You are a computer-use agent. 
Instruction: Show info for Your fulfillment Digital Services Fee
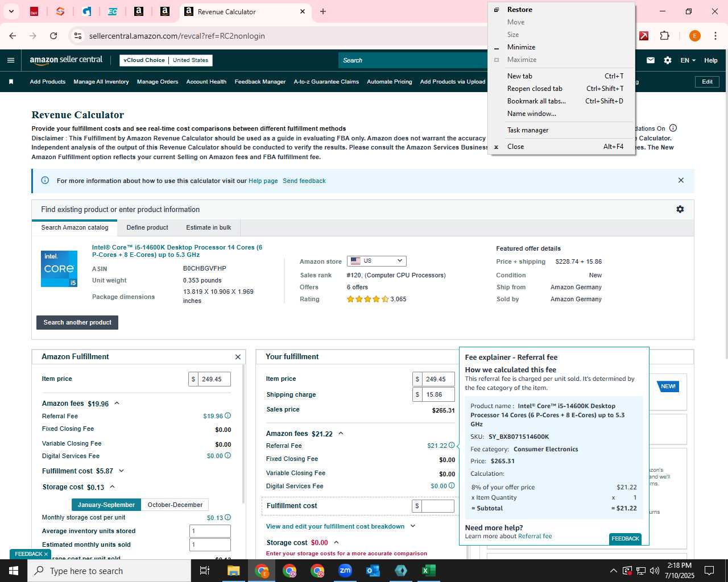(x=452, y=485)
